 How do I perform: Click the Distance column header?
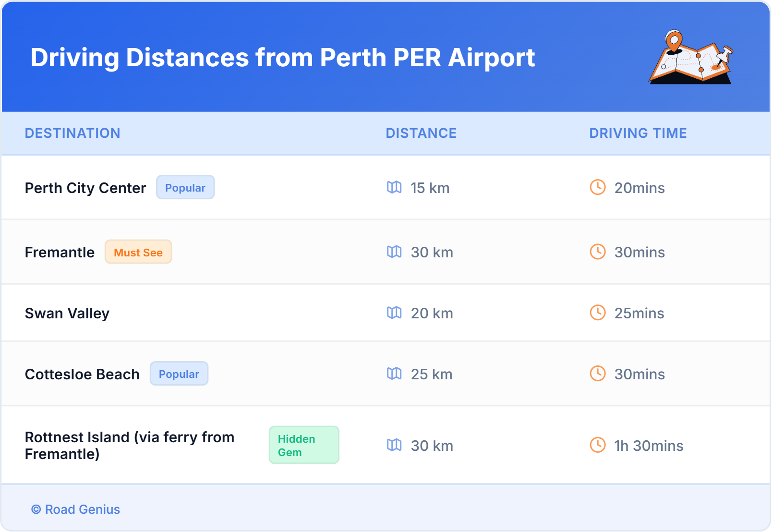pos(421,133)
